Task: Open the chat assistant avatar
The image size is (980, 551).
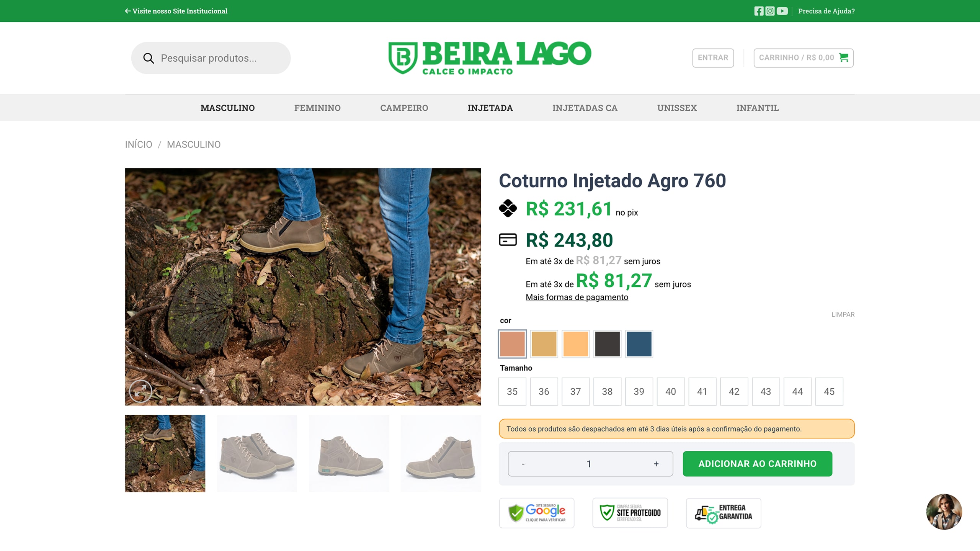Action: (944, 512)
